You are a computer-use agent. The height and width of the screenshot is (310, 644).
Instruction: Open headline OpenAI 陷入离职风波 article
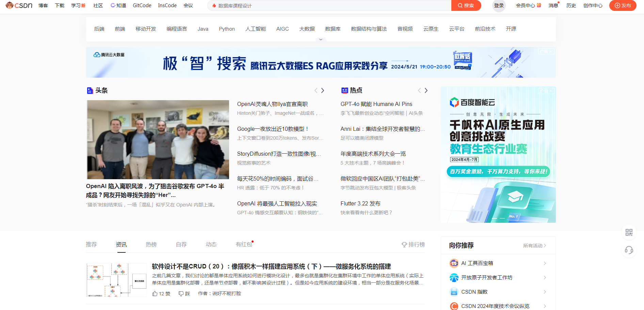point(155,190)
